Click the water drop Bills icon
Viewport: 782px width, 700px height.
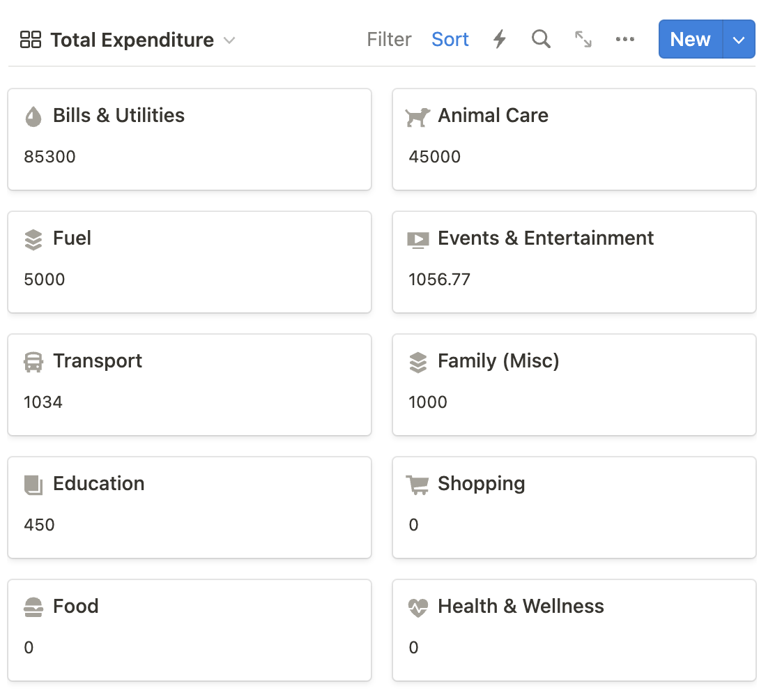[33, 116]
